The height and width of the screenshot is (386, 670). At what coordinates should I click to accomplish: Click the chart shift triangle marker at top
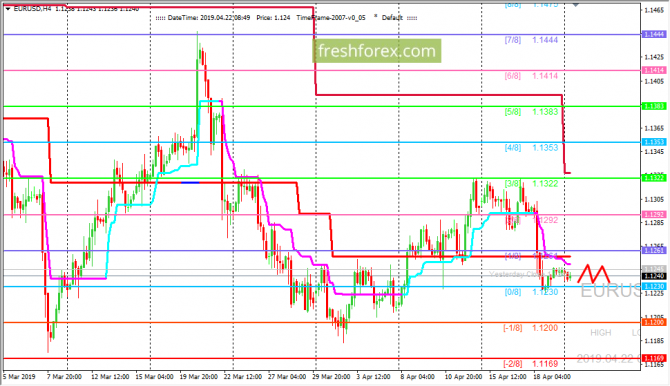tap(576, 4)
